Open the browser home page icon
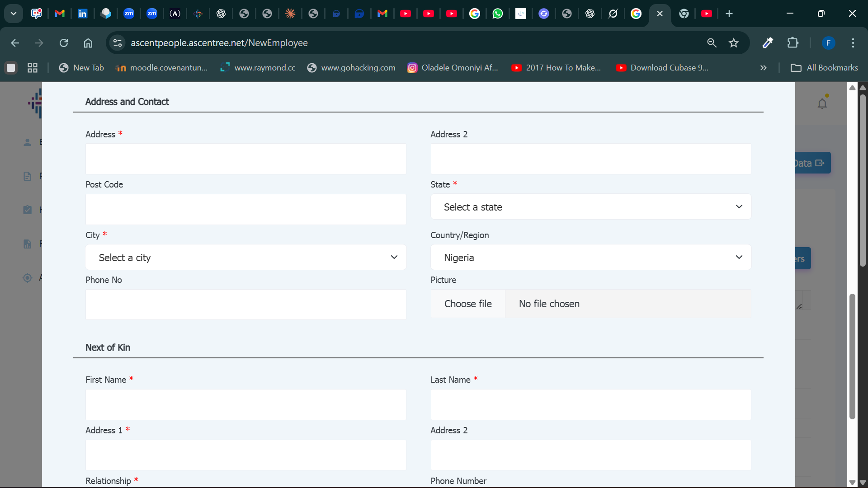868x488 pixels. [x=88, y=43]
